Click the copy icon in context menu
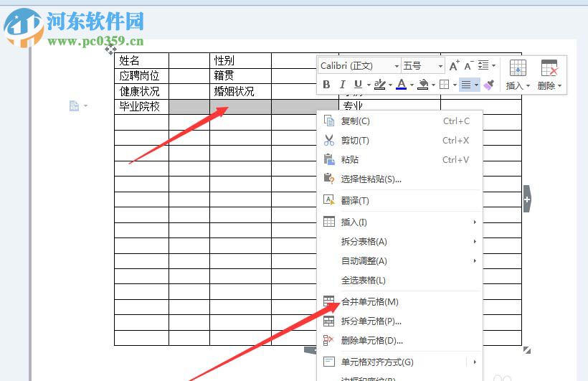The image size is (588, 381). 329,121
